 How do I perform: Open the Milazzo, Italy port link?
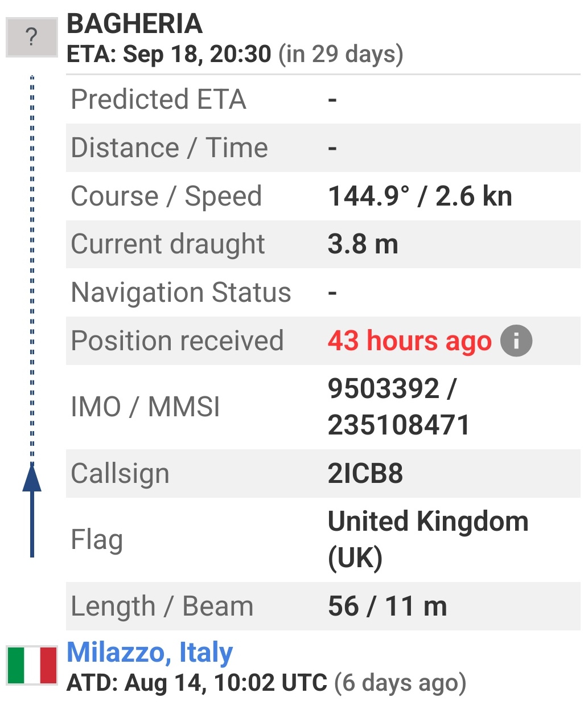point(150,652)
